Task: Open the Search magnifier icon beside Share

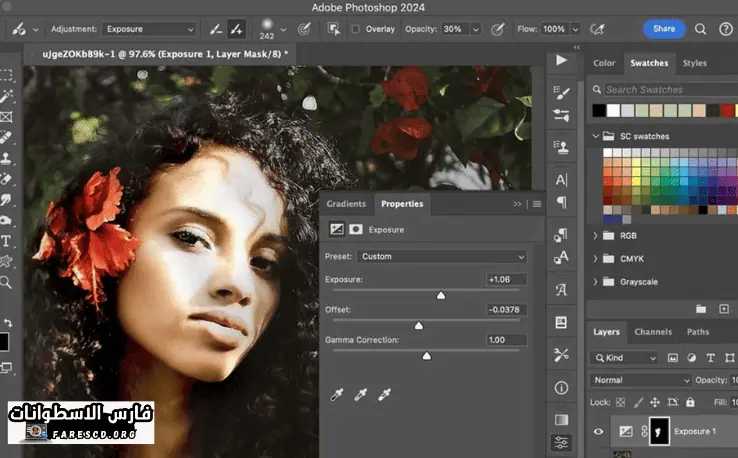Action: [x=699, y=29]
